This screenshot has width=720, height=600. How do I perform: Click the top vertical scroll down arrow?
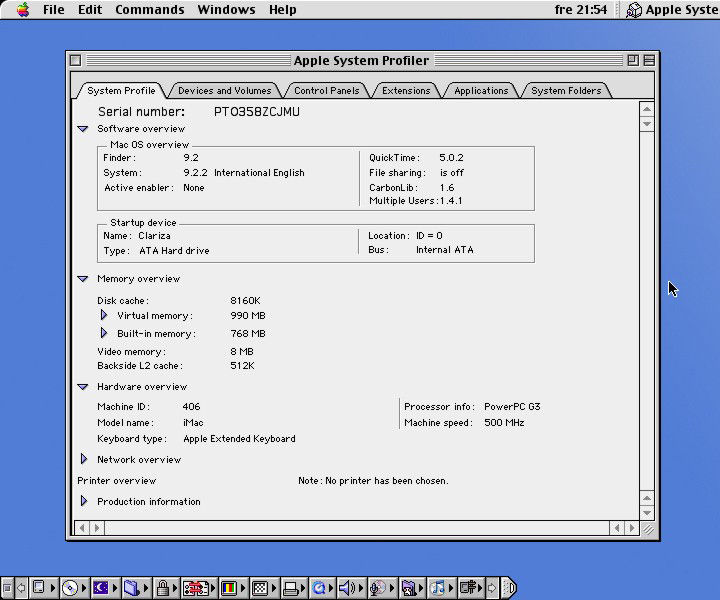647,124
